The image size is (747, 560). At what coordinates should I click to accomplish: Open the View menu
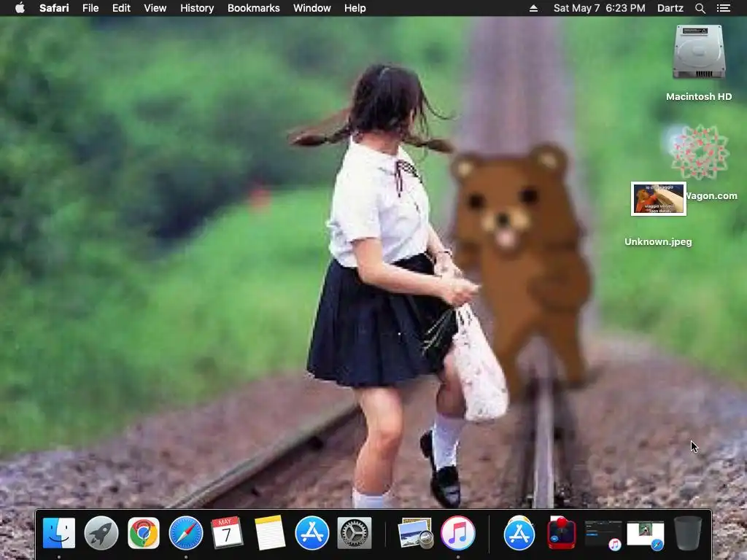click(155, 8)
